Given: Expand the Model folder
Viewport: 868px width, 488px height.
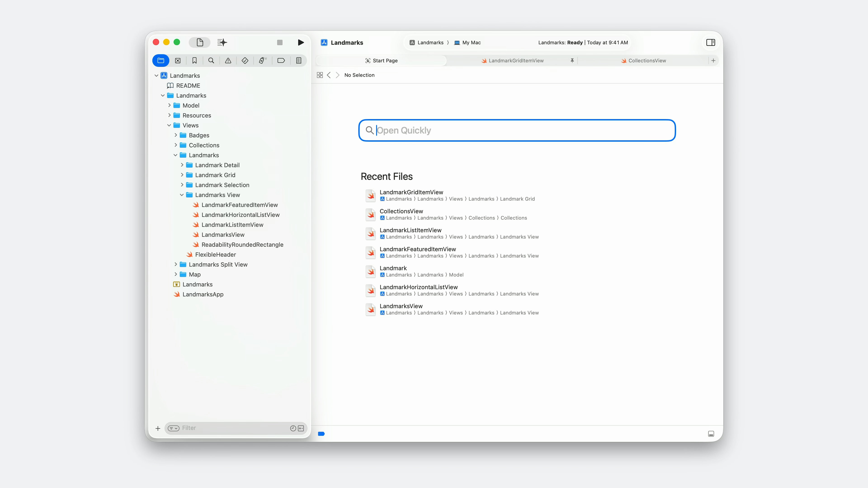Looking at the screenshot, I should click(x=170, y=106).
